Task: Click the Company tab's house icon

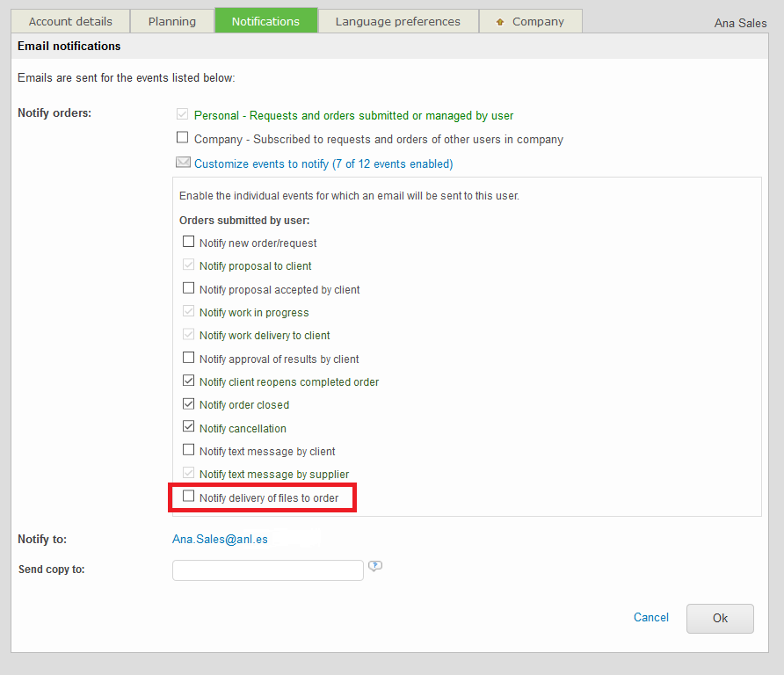Action: [x=500, y=22]
